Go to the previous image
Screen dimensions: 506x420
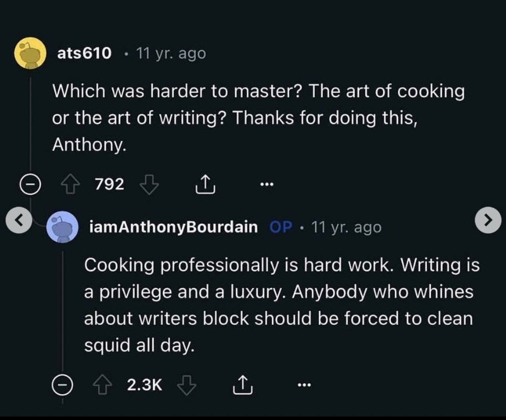click(18, 220)
